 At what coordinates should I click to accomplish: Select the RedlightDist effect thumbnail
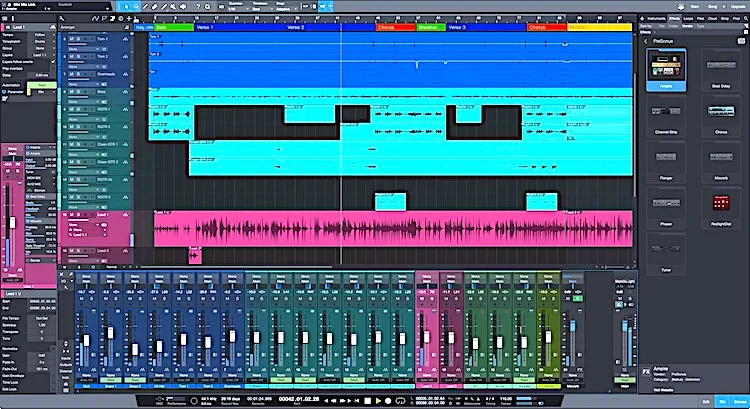[721, 208]
